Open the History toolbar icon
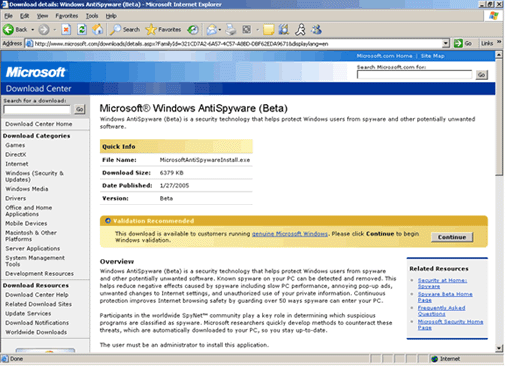 tap(193, 30)
